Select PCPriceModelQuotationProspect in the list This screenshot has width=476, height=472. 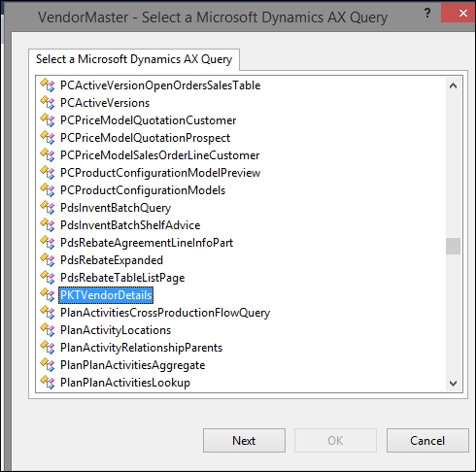[145, 138]
